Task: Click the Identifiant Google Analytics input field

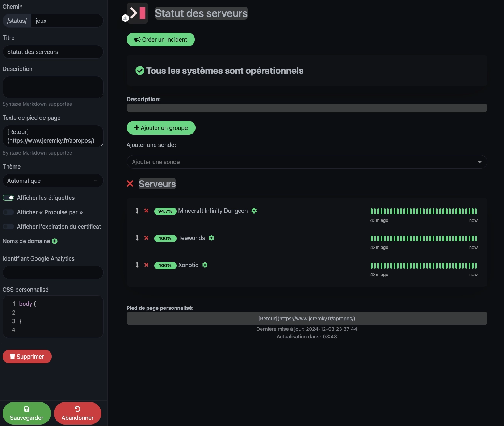Action: click(x=53, y=273)
